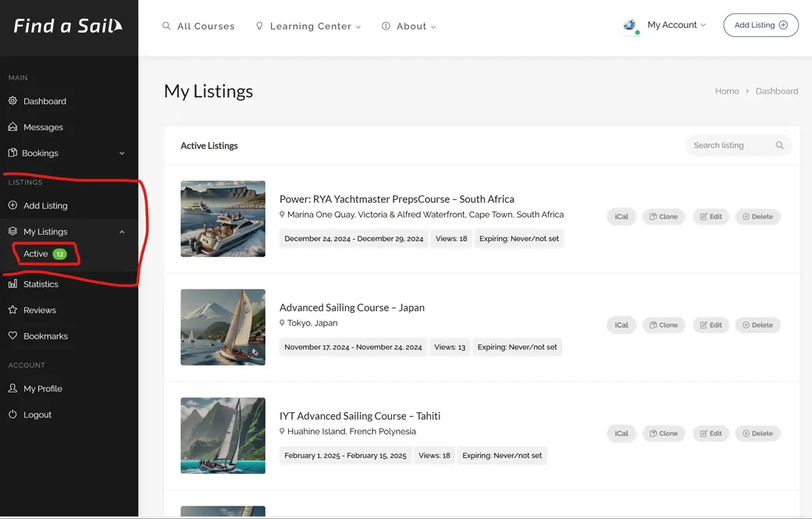Click the Logout power icon
The width and height of the screenshot is (812, 519).
[x=12, y=414]
